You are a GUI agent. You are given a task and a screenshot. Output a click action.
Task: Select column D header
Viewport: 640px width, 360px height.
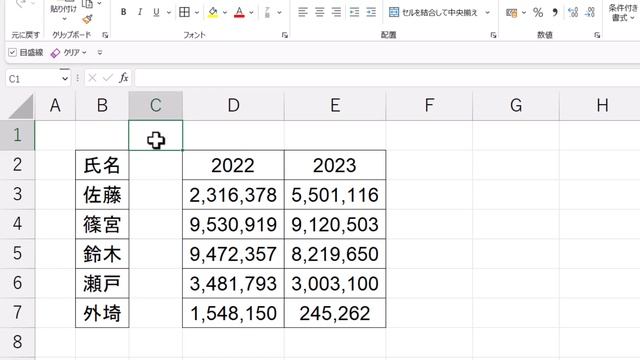tap(233, 106)
